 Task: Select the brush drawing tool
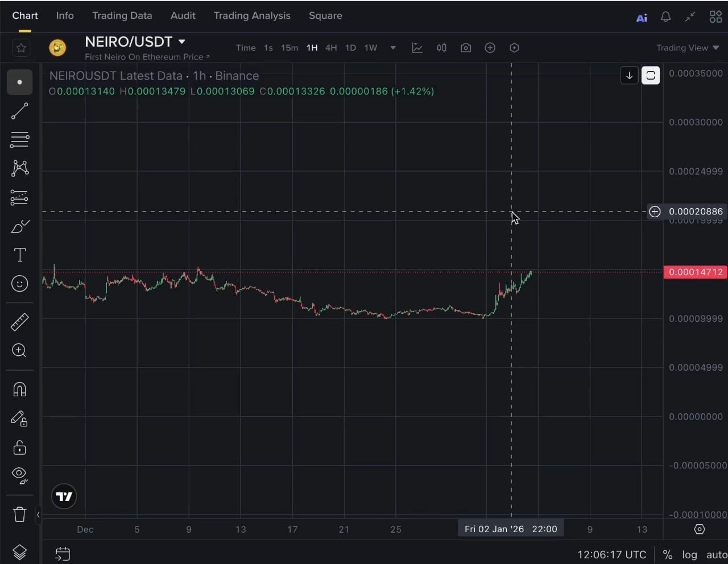click(19, 226)
